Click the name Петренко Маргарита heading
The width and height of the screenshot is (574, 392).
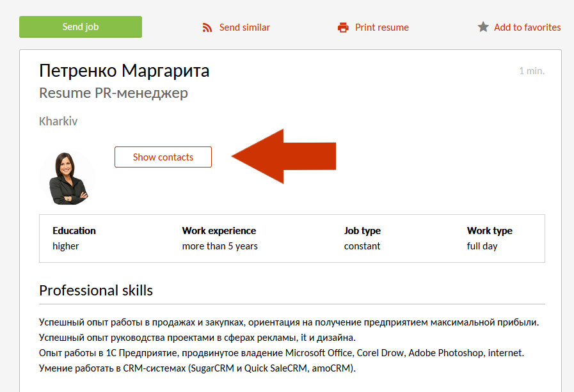click(x=124, y=70)
